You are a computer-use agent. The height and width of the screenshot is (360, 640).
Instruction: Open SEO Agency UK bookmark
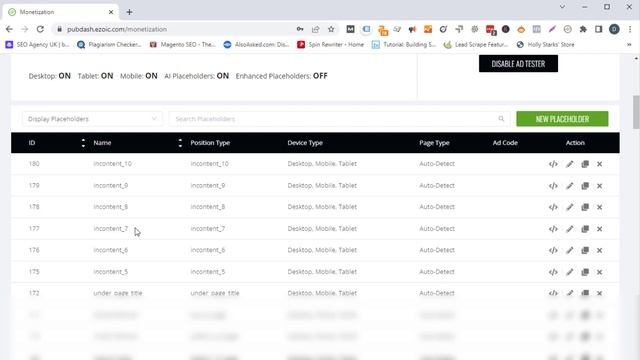(x=37, y=44)
